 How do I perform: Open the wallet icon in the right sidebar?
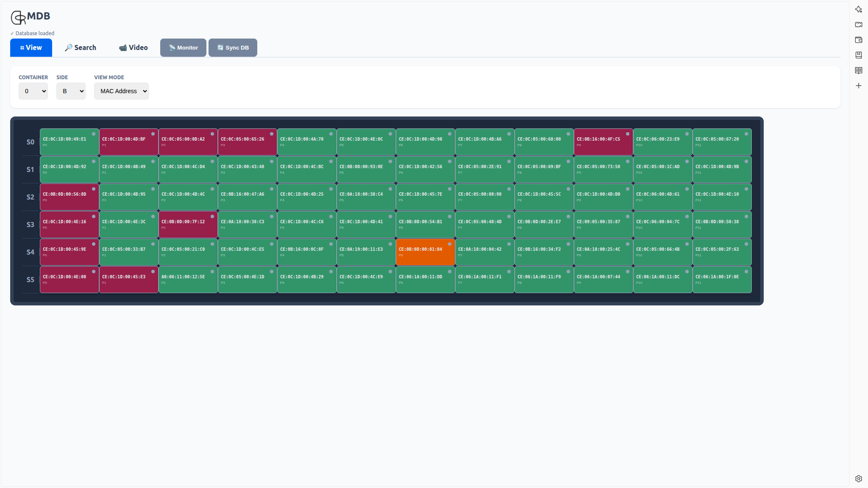tap(859, 39)
